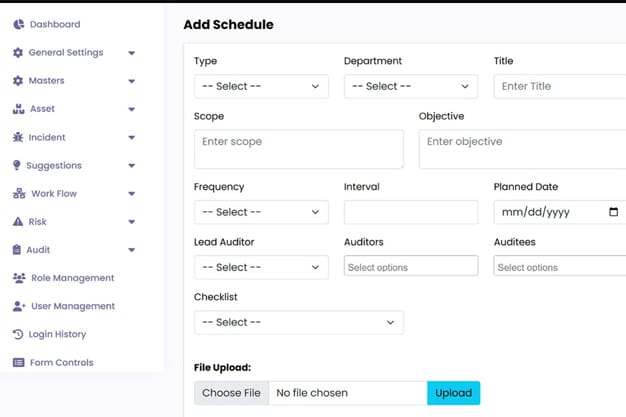Click the Choose File button
The width and height of the screenshot is (626, 417).
coord(232,393)
